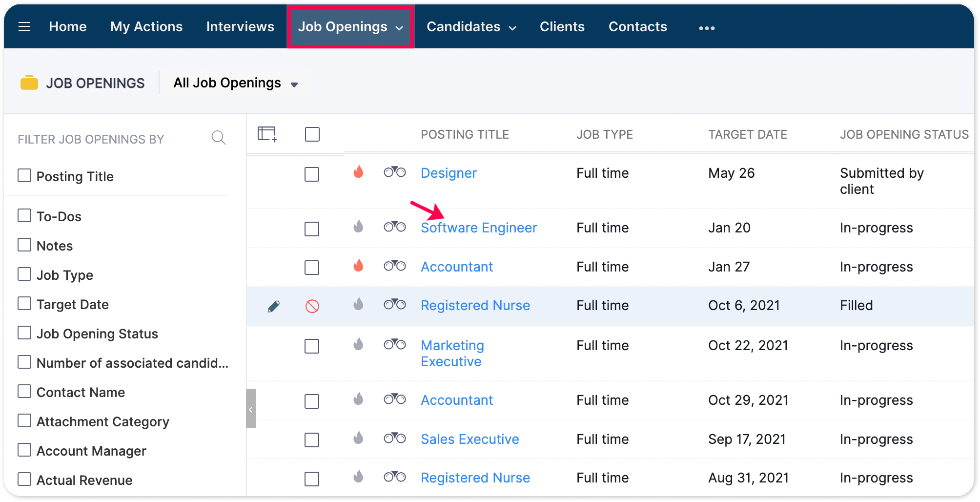Screen dimensions: 980x502
Task: Enable the Account Manager filter checkbox
Action: pyautogui.click(x=24, y=450)
